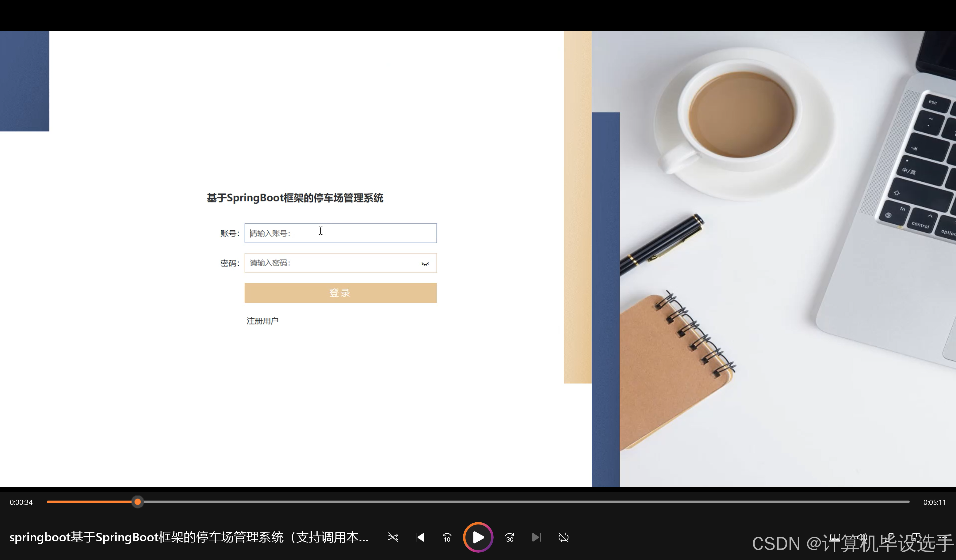Screen dimensions: 956x560
Task: Jump to the next video
Action: [536, 537]
